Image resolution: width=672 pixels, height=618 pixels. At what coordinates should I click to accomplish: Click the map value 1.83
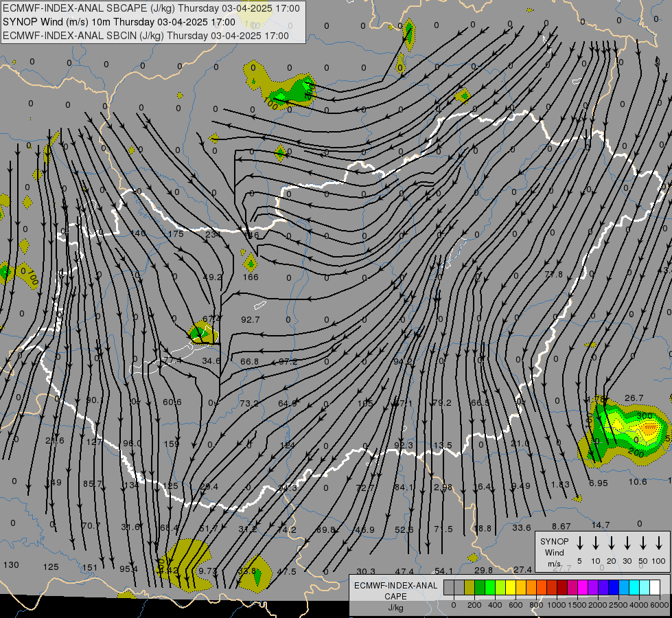(x=560, y=485)
